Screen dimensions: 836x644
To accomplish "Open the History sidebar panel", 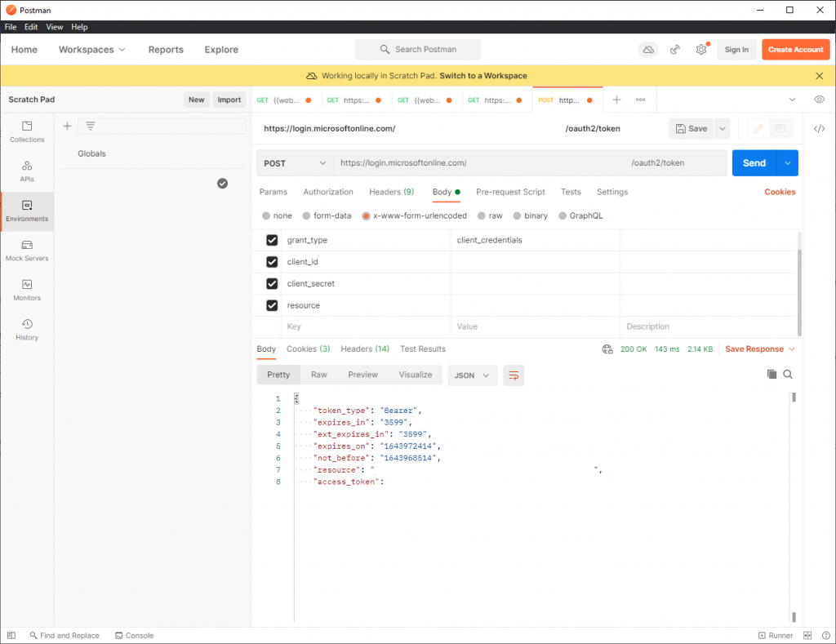I will click(x=27, y=329).
